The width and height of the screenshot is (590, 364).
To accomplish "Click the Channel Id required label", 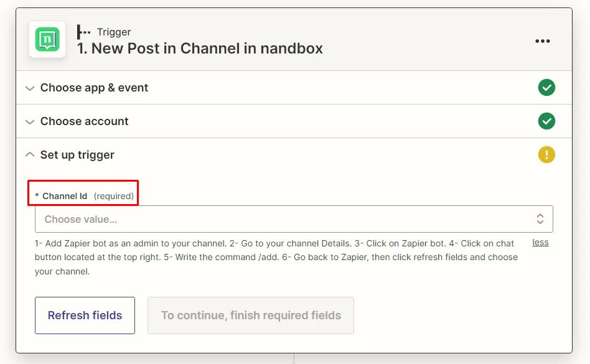I will pyautogui.click(x=84, y=196).
